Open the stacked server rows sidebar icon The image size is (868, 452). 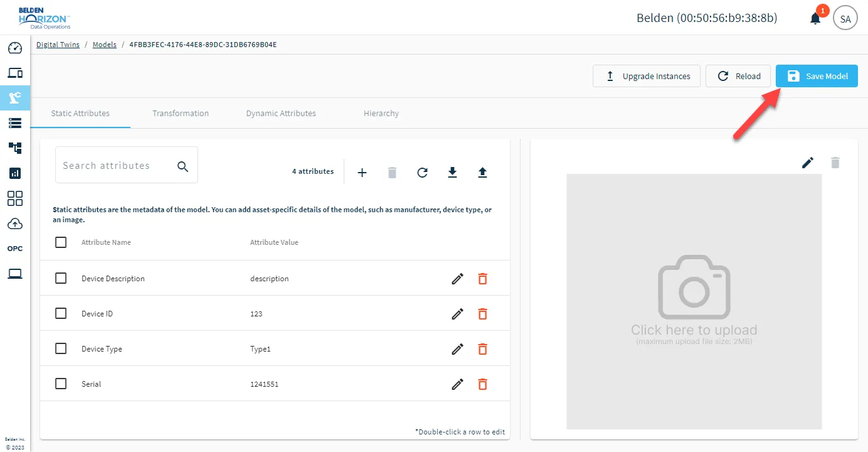point(15,123)
